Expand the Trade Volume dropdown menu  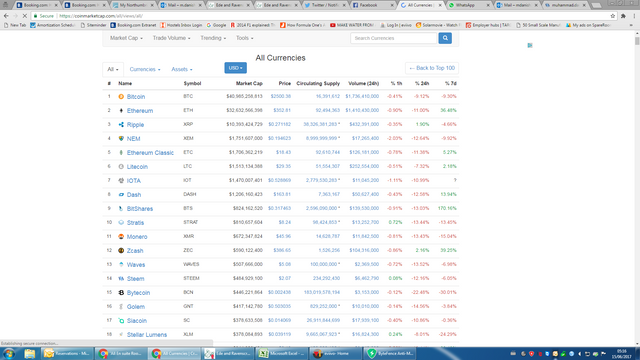point(171,38)
